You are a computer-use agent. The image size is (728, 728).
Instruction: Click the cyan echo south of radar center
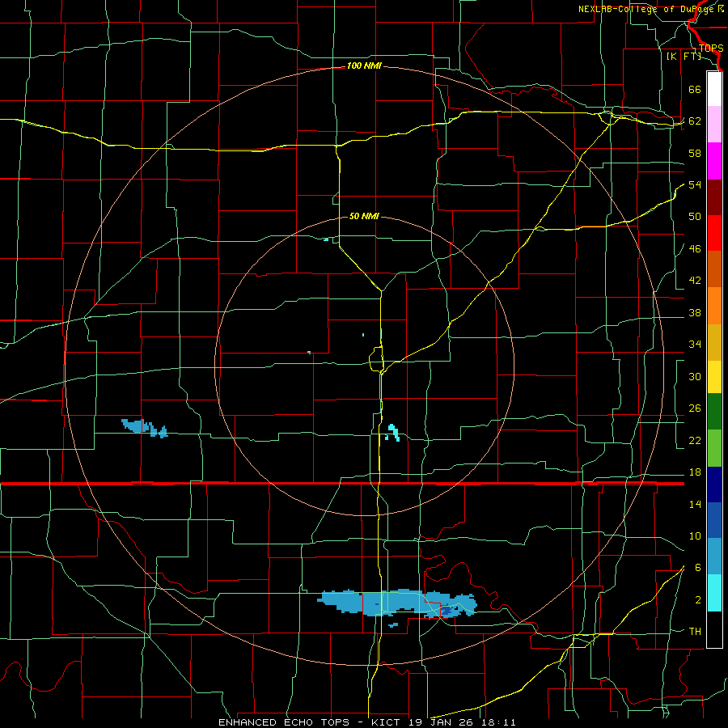(x=393, y=432)
